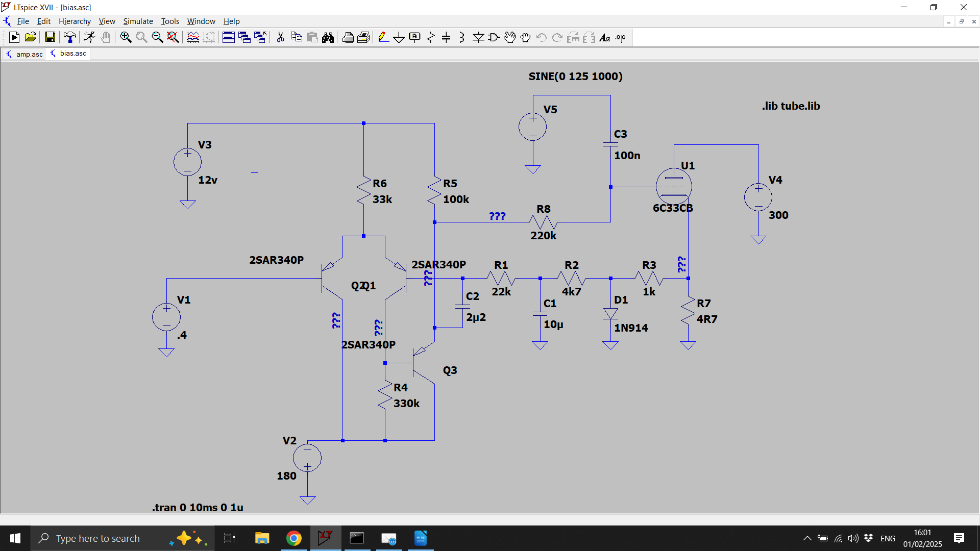
Task: Click the Autorange plot icon
Action: (193, 37)
